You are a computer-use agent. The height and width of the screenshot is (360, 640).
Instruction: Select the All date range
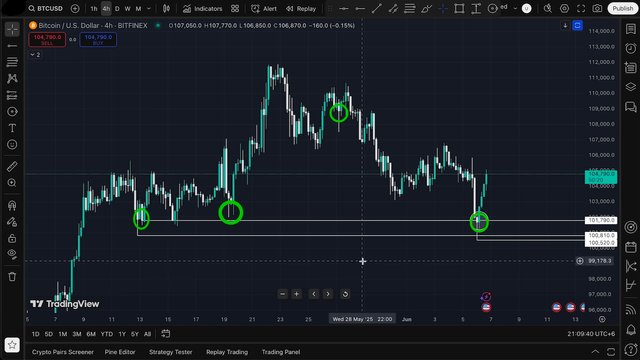pos(147,334)
